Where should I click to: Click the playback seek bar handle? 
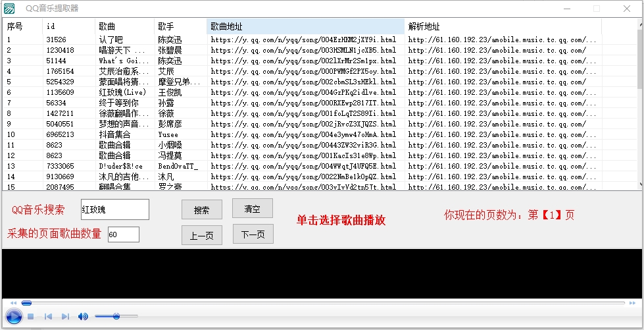tap(26, 303)
